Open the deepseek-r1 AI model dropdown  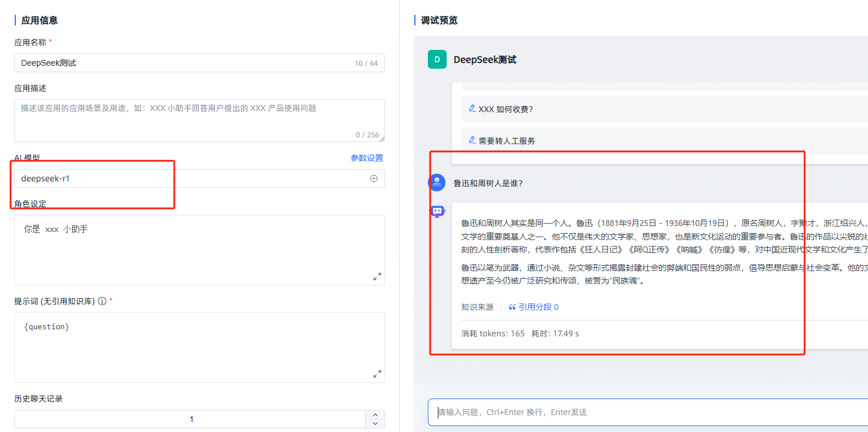(200, 178)
